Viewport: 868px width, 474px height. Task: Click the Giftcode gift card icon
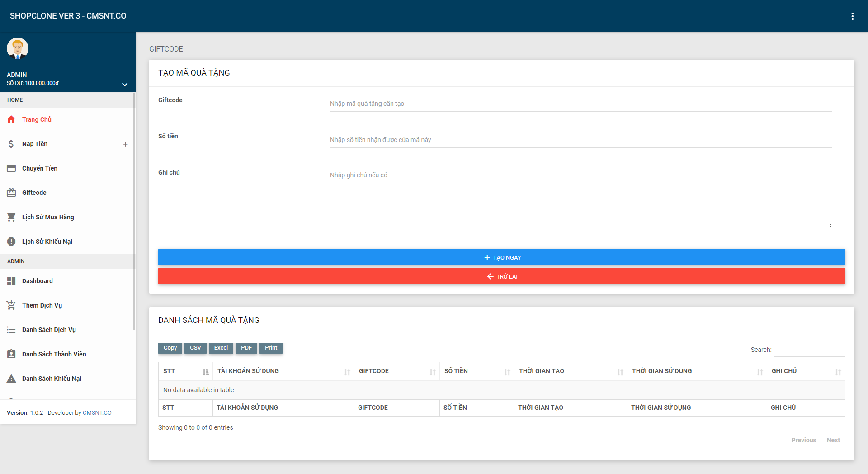11,193
